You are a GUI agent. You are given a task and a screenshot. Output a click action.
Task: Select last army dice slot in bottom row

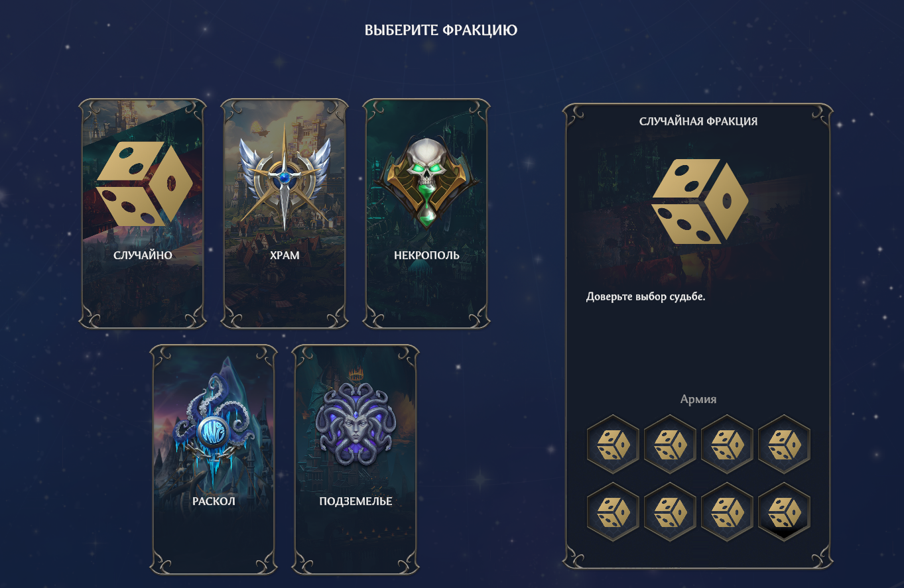pos(784,512)
